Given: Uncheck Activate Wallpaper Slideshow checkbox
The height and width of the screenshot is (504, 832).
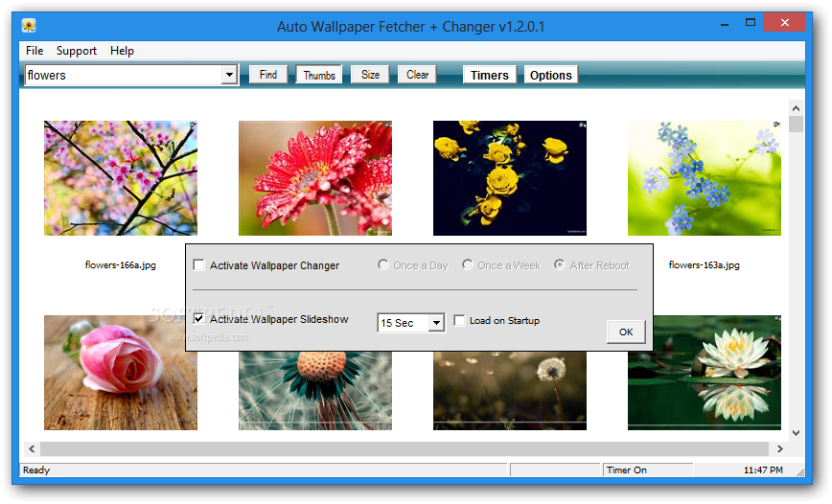Looking at the screenshot, I should (199, 318).
